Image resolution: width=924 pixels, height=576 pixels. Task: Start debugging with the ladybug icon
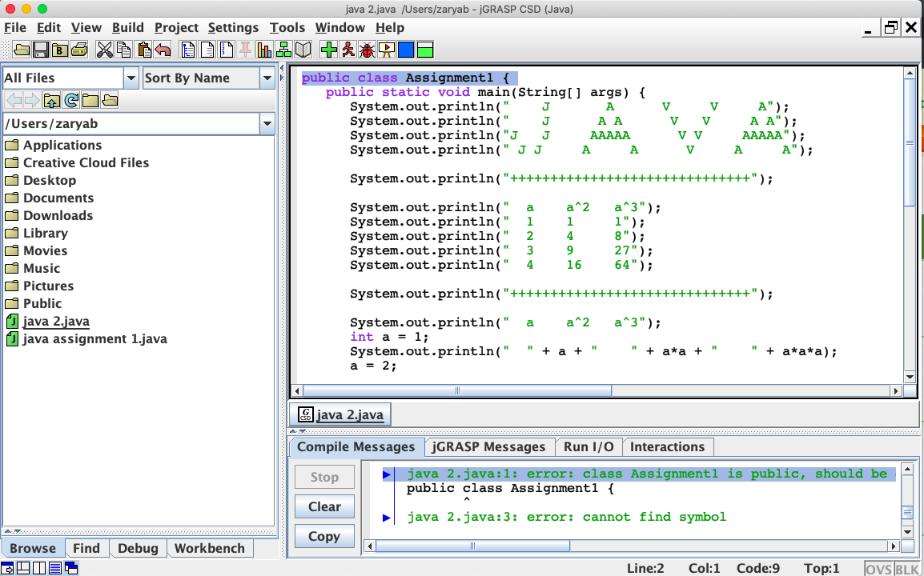[368, 49]
